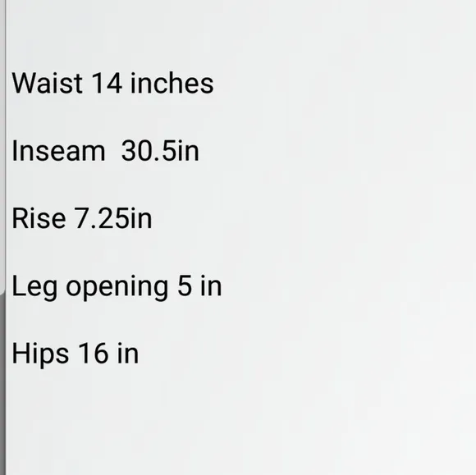Click the number 16 in Hips line

(x=94, y=354)
